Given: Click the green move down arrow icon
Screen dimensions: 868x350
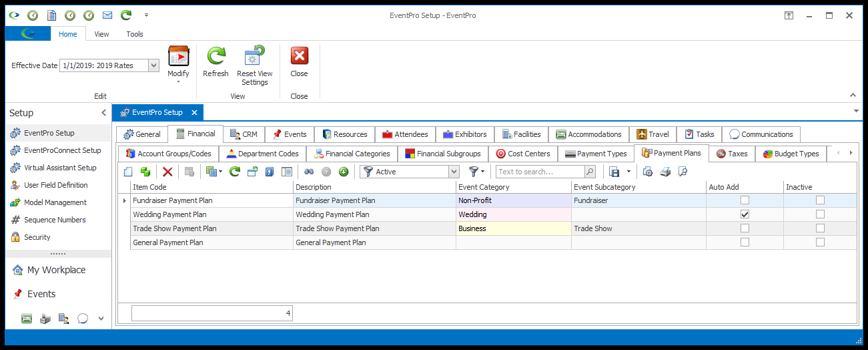Looking at the screenshot, I should click(x=344, y=172).
